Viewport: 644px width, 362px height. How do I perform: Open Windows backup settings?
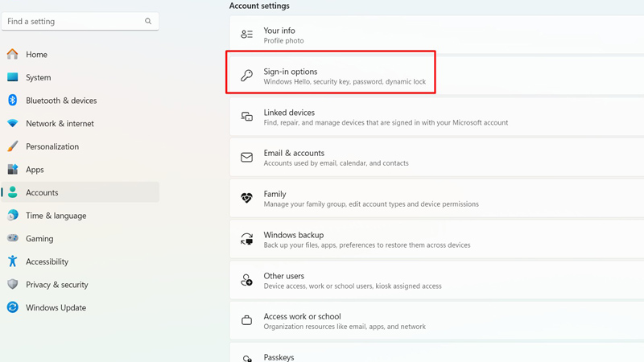(x=436, y=239)
